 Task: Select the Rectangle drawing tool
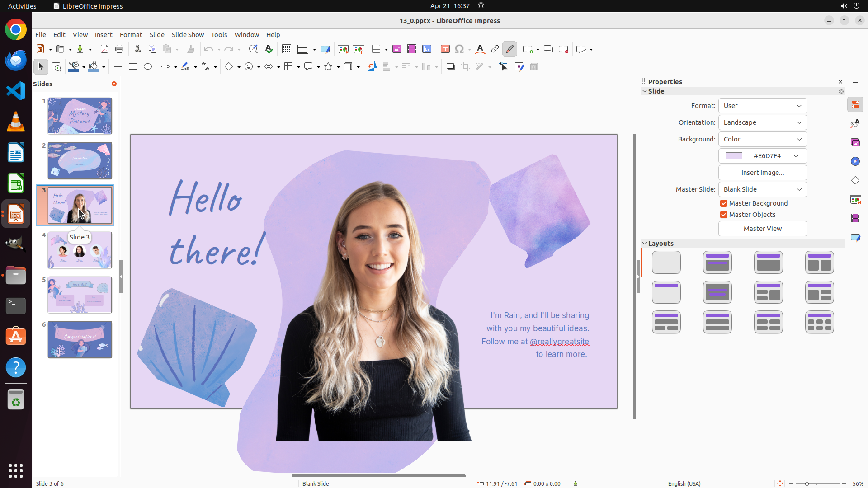[133, 67]
